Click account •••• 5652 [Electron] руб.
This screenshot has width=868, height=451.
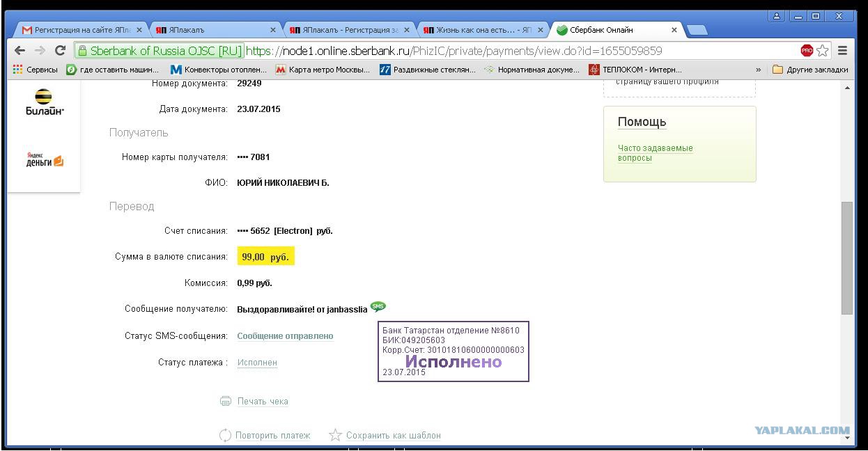coord(285,231)
